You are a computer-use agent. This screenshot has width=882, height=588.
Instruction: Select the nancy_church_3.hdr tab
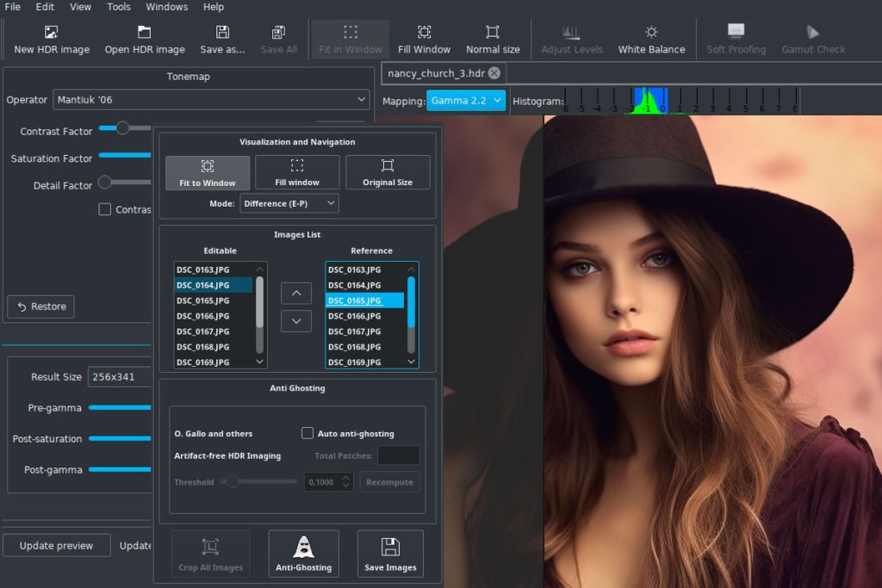436,73
